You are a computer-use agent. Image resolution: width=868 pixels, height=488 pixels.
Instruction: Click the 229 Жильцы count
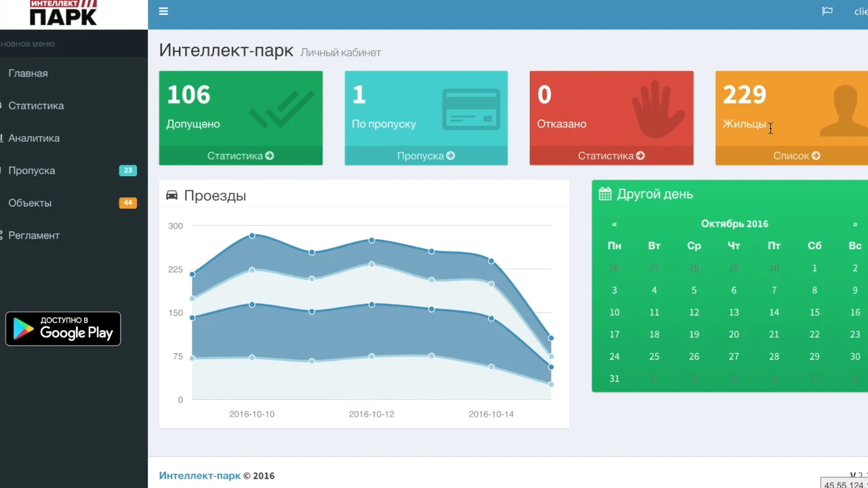[745, 95]
